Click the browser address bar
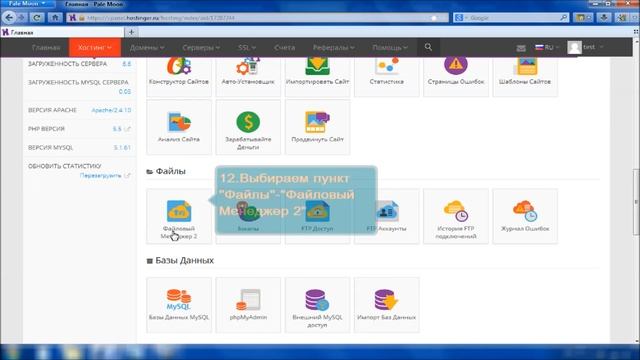The height and width of the screenshot is (360, 640). (x=257, y=18)
